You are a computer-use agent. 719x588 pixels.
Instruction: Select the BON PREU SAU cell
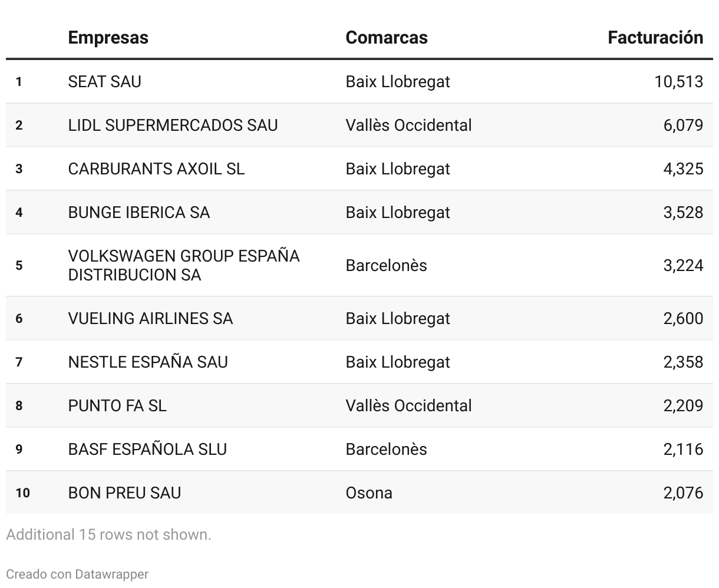click(124, 493)
